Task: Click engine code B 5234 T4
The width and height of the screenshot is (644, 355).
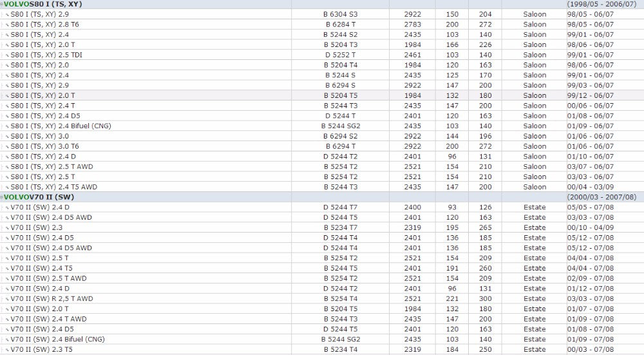Action: pyautogui.click(x=341, y=350)
